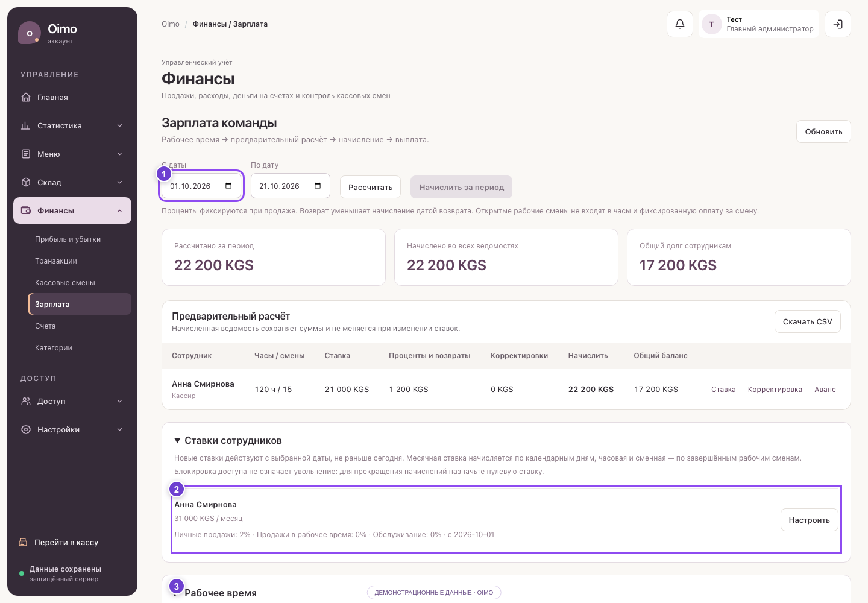Image resolution: width=868 pixels, height=603 pixels.
Task: Click the wallet icon beside Финансы
Action: coord(26,210)
